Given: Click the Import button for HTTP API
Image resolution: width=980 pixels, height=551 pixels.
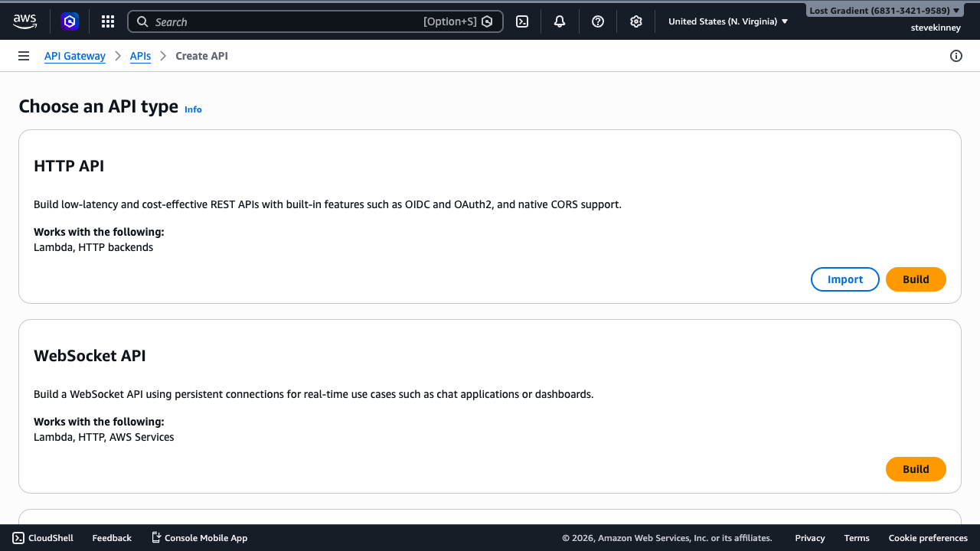Looking at the screenshot, I should coord(845,279).
